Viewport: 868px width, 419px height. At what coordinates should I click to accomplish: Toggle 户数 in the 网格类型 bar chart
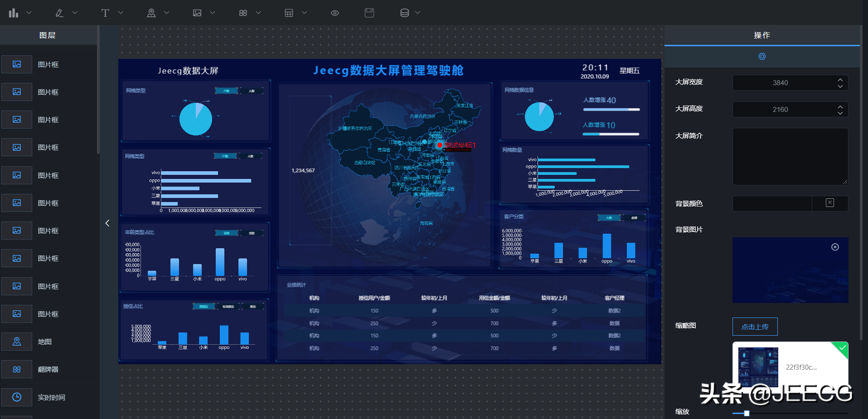(225, 156)
